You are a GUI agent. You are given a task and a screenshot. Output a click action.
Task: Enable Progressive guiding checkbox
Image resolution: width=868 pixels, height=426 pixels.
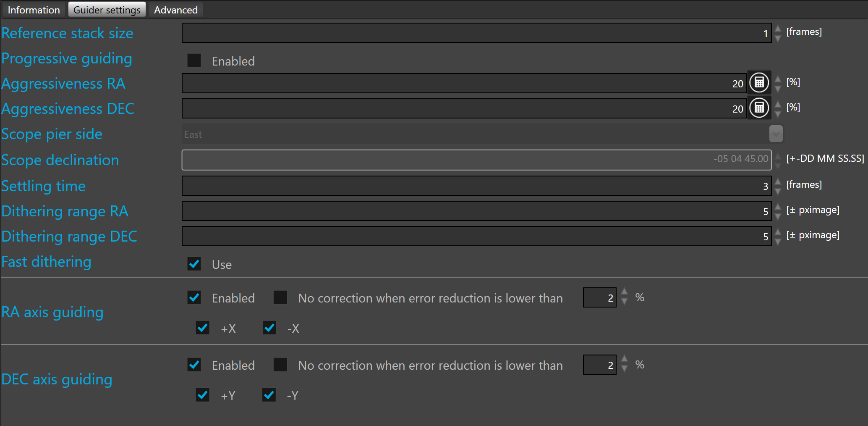(x=194, y=60)
